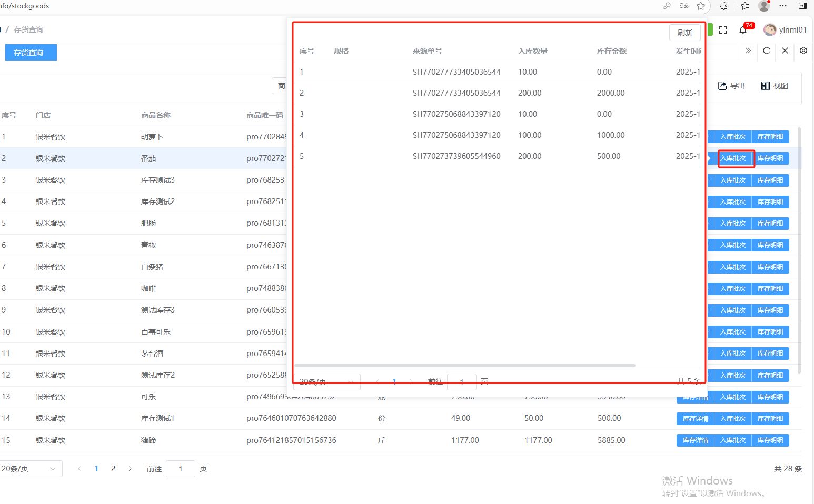This screenshot has width=814, height=504.
Task: Click the double chevron tab scroll icon
Action: pyautogui.click(x=748, y=51)
